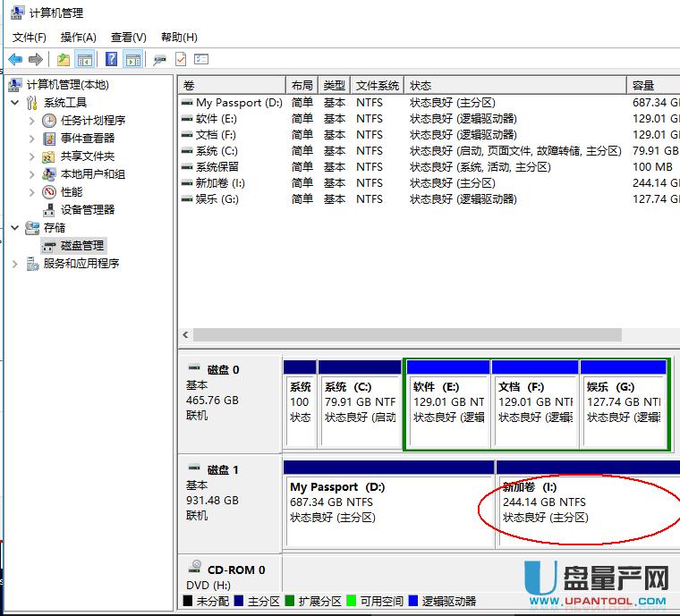Expand the 服务和应用程序 tree node
The image size is (680, 616).
point(15,263)
